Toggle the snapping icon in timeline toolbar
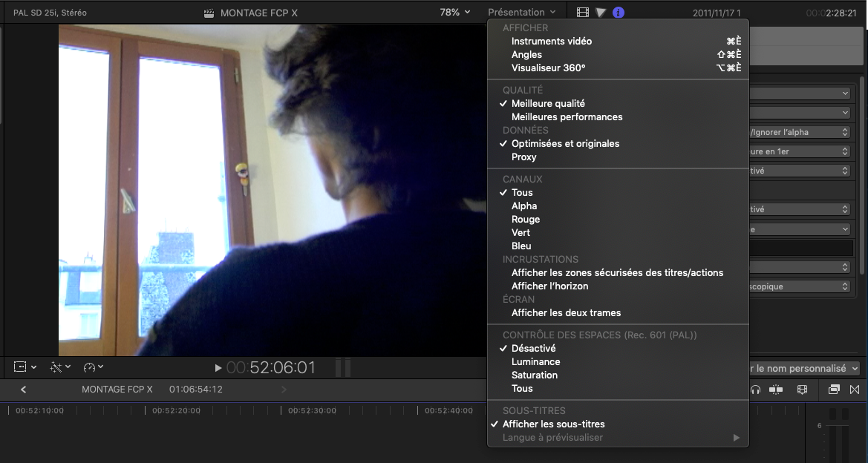Screen dimensions: 868x463 [x=776, y=390]
